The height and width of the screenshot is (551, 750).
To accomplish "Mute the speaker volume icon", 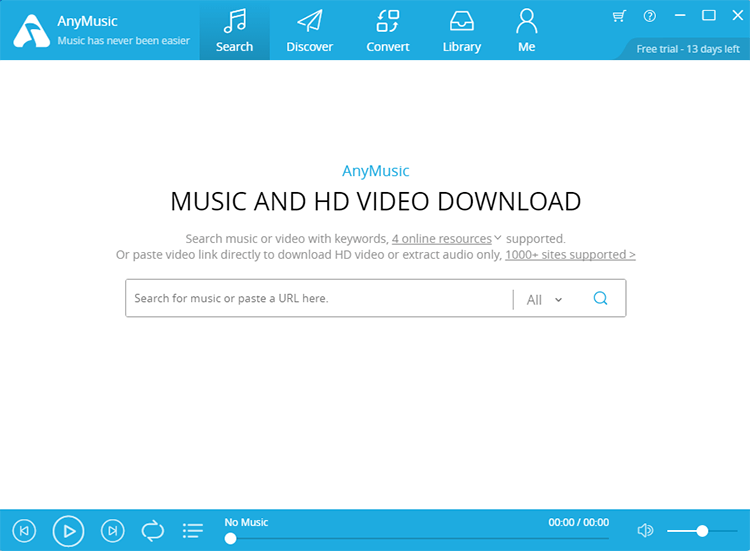I will (645, 530).
